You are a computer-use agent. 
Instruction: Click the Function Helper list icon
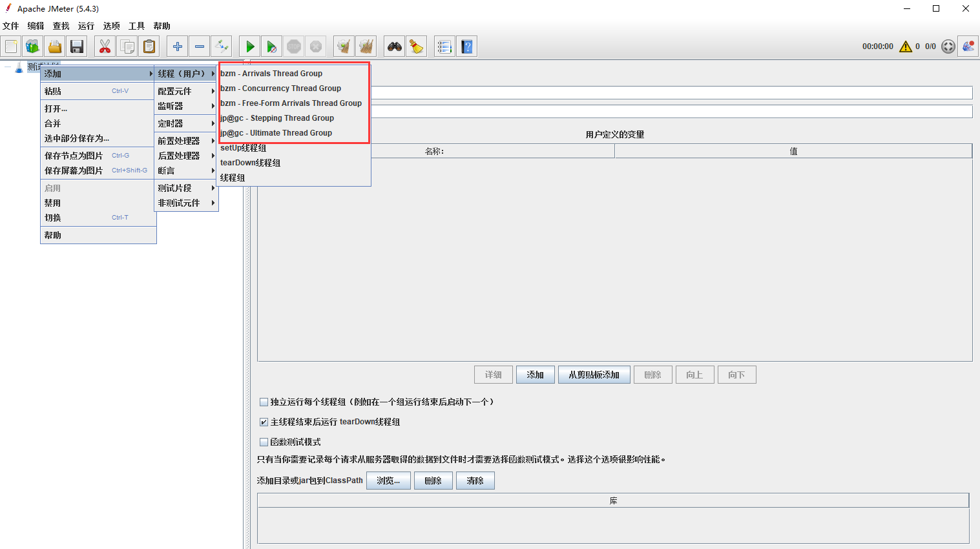click(444, 47)
